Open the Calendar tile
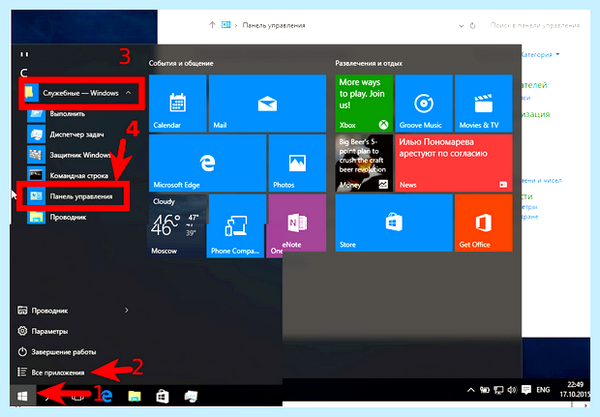The height and width of the screenshot is (417, 600). pyautogui.click(x=178, y=103)
